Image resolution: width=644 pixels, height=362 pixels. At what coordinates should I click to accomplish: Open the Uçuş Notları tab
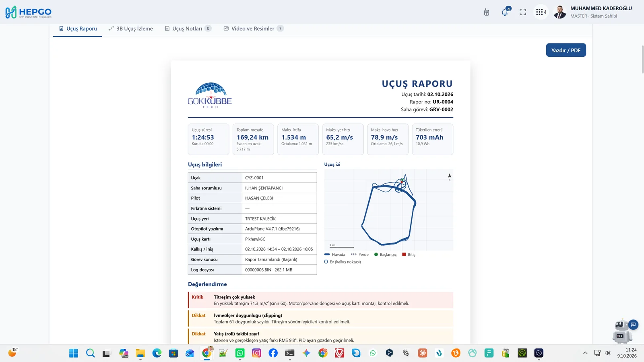pyautogui.click(x=188, y=29)
